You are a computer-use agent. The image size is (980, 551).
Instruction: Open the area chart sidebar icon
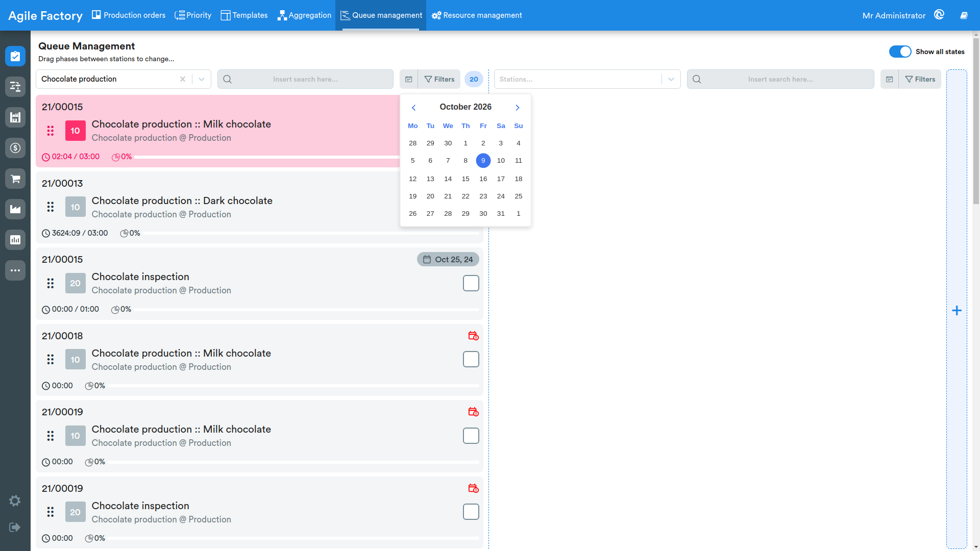click(15, 209)
